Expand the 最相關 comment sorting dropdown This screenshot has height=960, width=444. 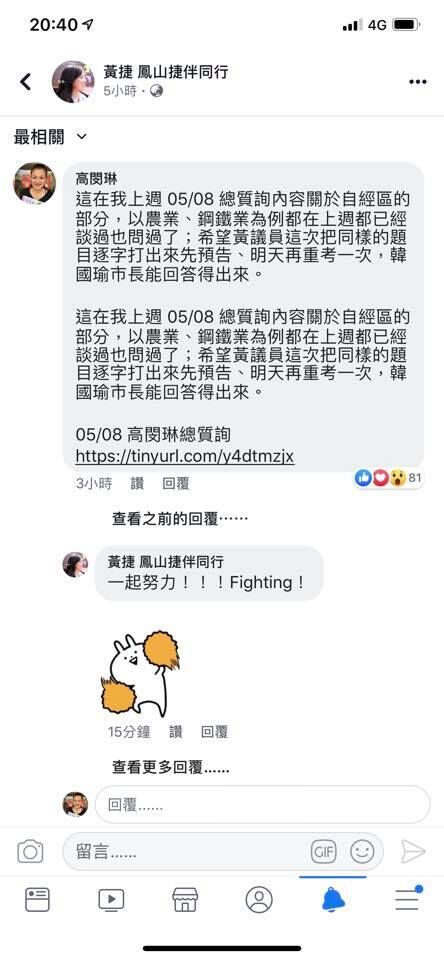click(50, 137)
